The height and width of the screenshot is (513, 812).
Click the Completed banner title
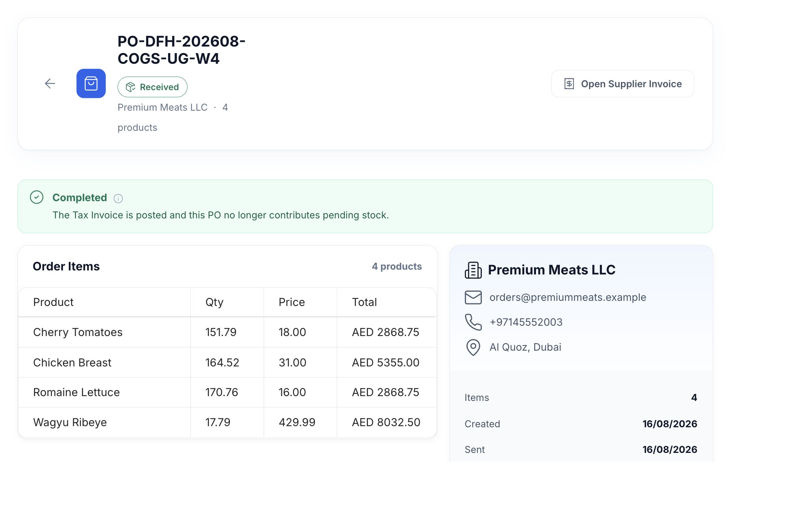(80, 198)
